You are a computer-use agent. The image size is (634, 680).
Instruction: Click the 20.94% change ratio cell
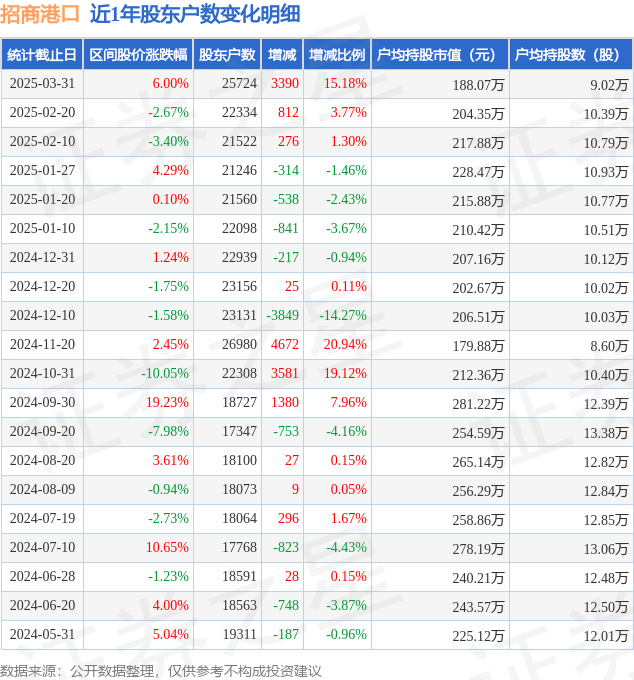click(x=345, y=344)
